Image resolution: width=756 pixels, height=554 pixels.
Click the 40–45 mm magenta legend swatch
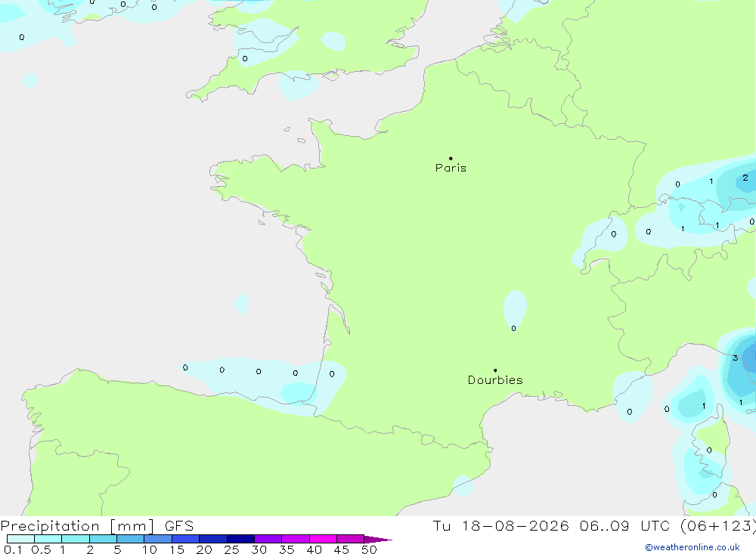[323, 539]
